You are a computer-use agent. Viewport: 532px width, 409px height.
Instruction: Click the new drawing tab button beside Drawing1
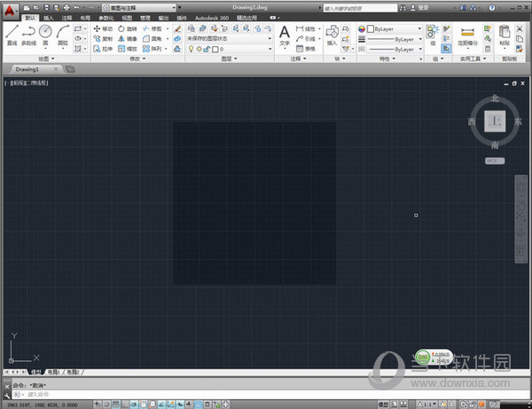[70, 69]
